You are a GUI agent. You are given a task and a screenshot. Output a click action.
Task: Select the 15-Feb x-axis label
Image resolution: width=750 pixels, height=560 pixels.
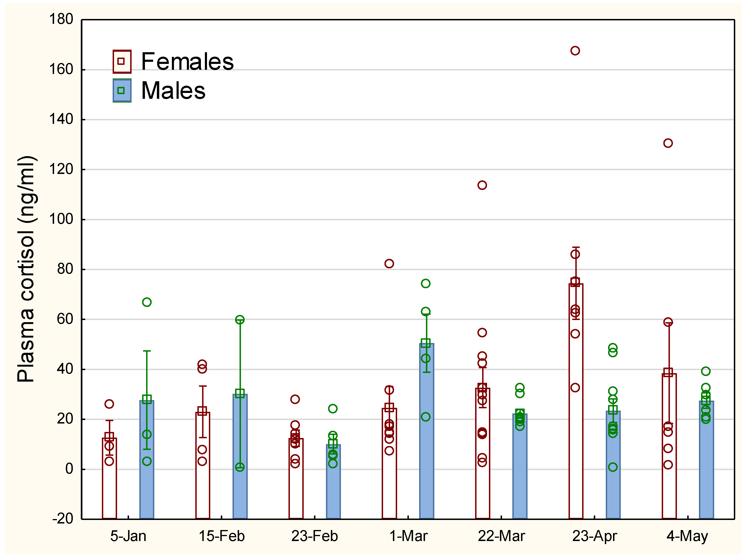[x=222, y=536]
